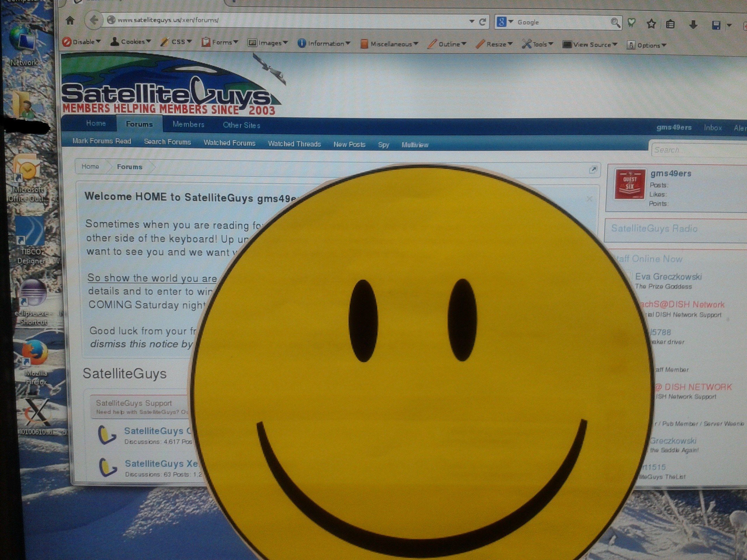
Task: Open the Images developer menu
Action: (x=268, y=43)
